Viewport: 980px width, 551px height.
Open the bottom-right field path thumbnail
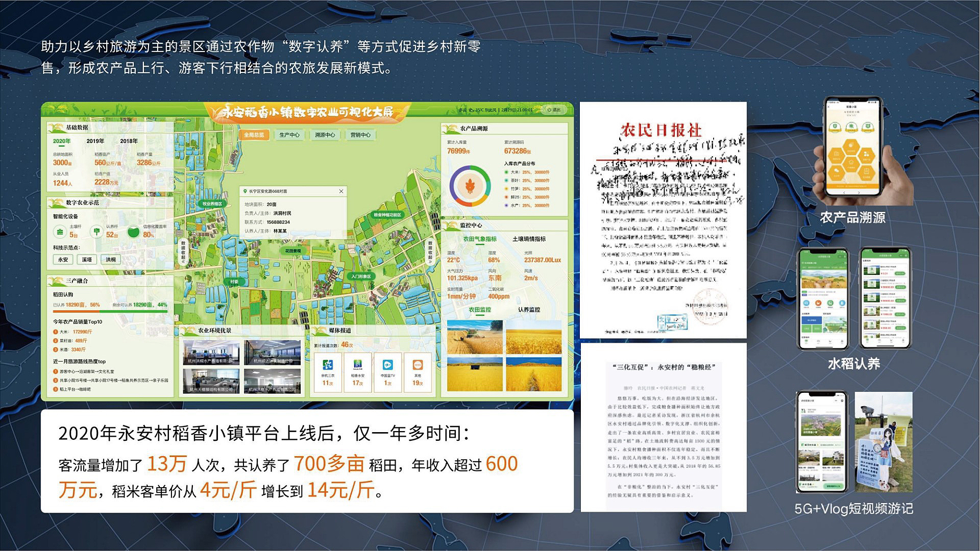[534, 374]
